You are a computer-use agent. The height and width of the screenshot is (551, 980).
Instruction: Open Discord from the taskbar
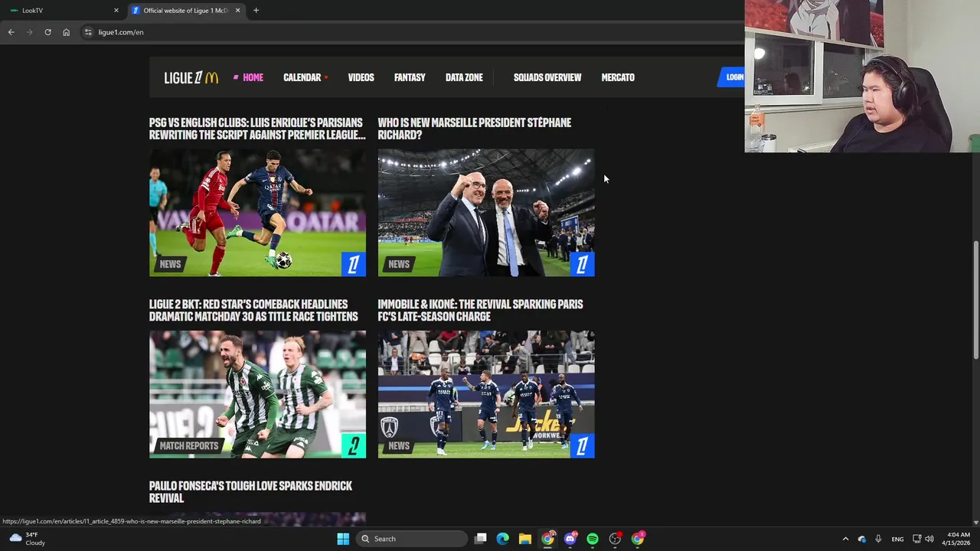[570, 539]
